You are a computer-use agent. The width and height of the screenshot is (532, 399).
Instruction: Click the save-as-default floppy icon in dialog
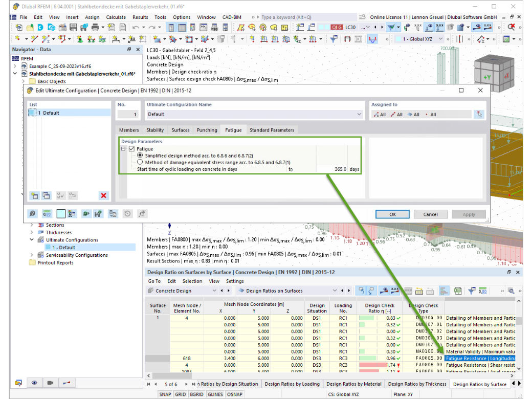[x=98, y=213]
